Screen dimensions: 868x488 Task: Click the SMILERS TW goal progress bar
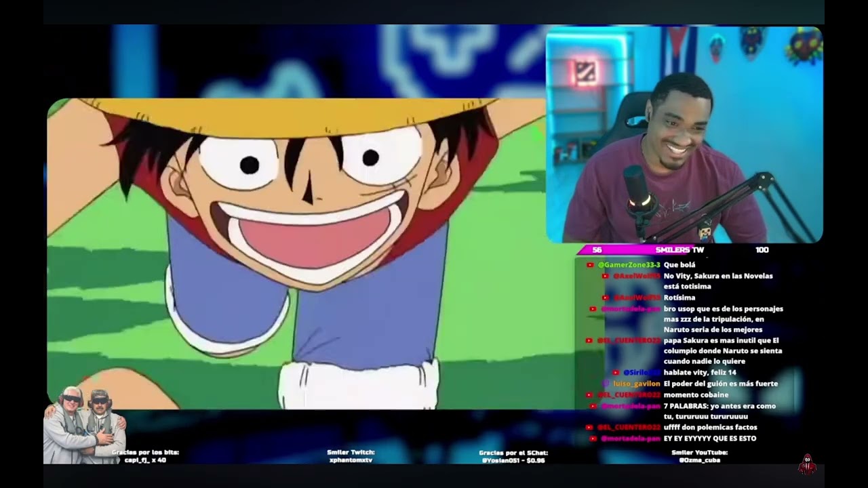tap(679, 250)
